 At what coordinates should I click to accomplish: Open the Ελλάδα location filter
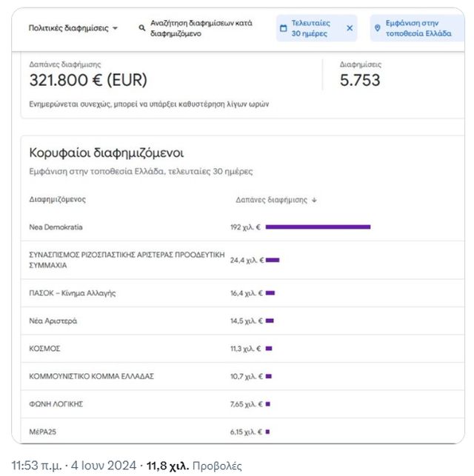418,28
